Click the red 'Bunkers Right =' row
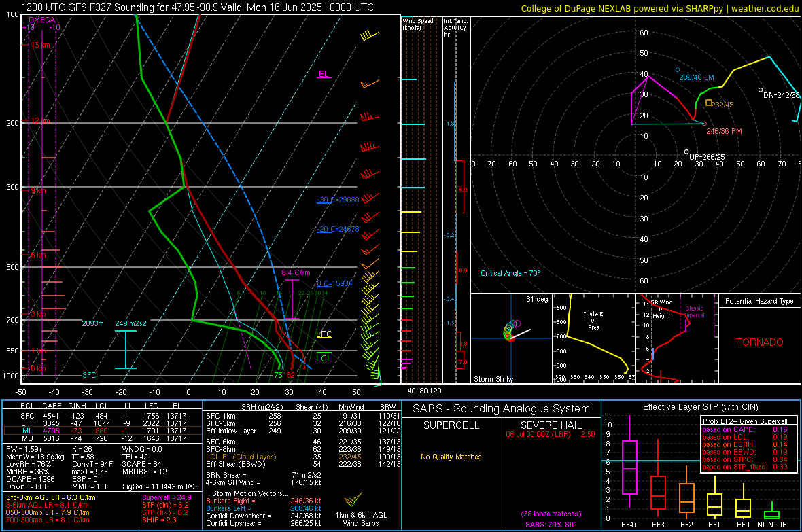Image resolution: width=802 pixels, height=532 pixels. click(x=264, y=501)
